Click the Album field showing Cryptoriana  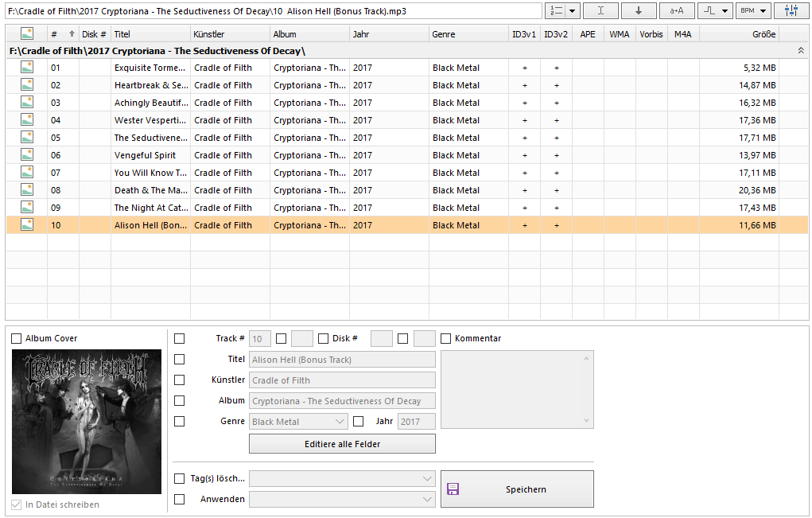coord(342,400)
